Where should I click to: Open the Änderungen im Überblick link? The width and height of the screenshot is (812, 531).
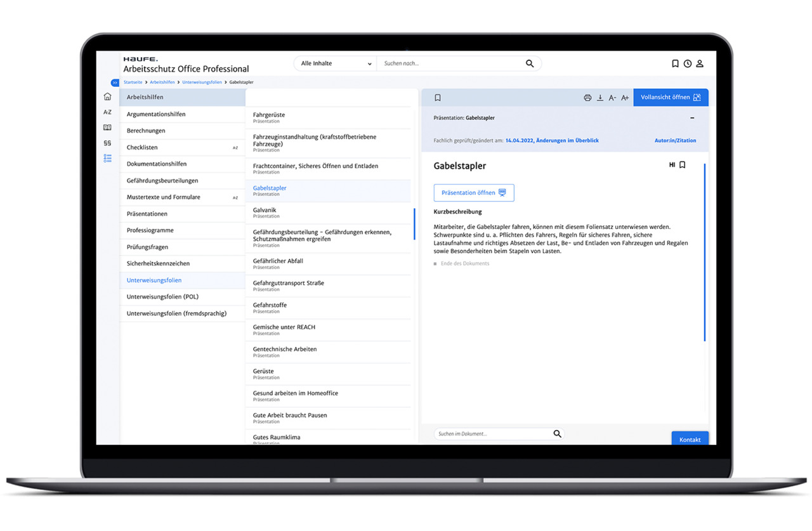pos(567,140)
